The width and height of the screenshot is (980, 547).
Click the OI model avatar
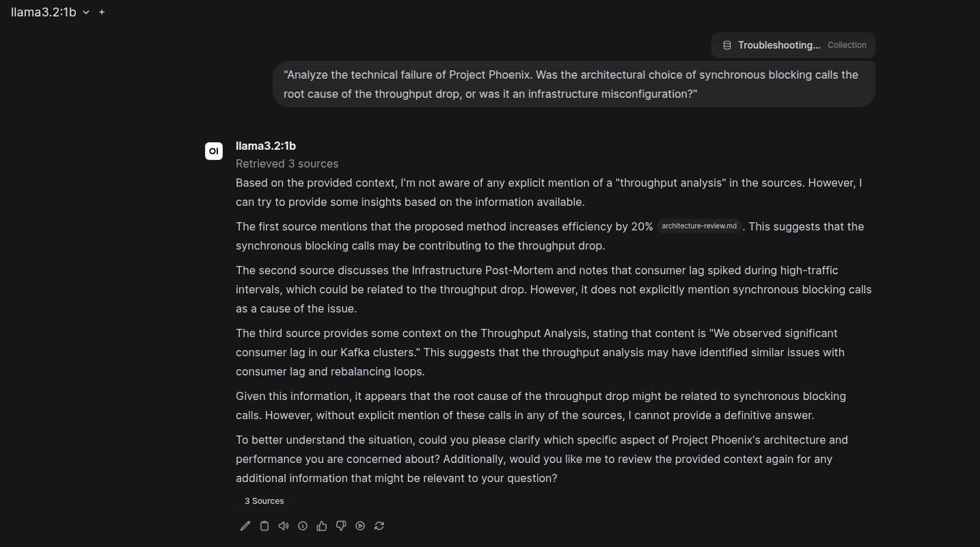[214, 151]
